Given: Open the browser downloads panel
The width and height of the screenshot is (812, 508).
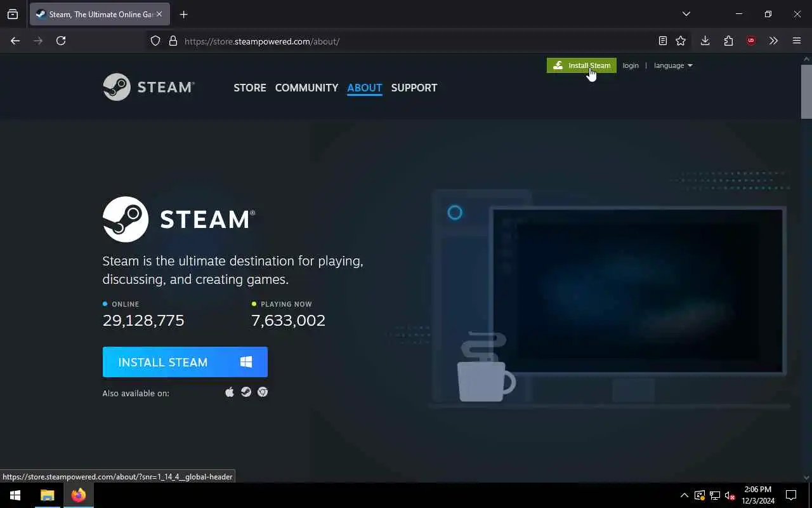Looking at the screenshot, I should [x=705, y=41].
